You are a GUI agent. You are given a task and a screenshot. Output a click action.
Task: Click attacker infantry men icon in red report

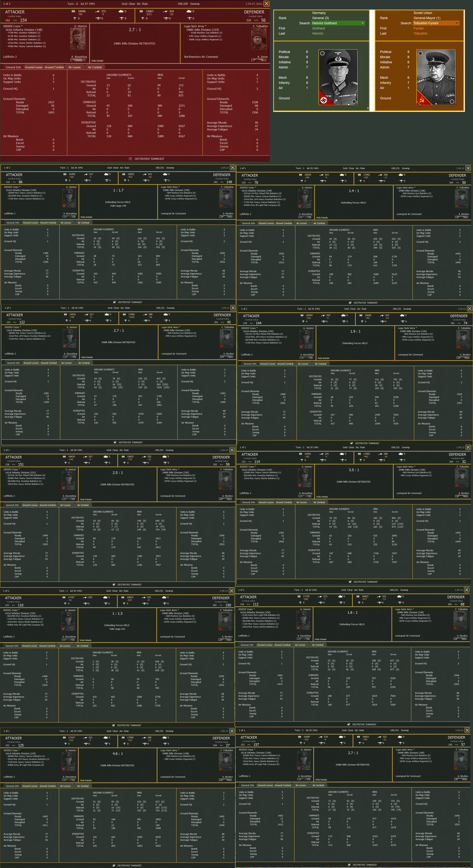click(x=73, y=11)
